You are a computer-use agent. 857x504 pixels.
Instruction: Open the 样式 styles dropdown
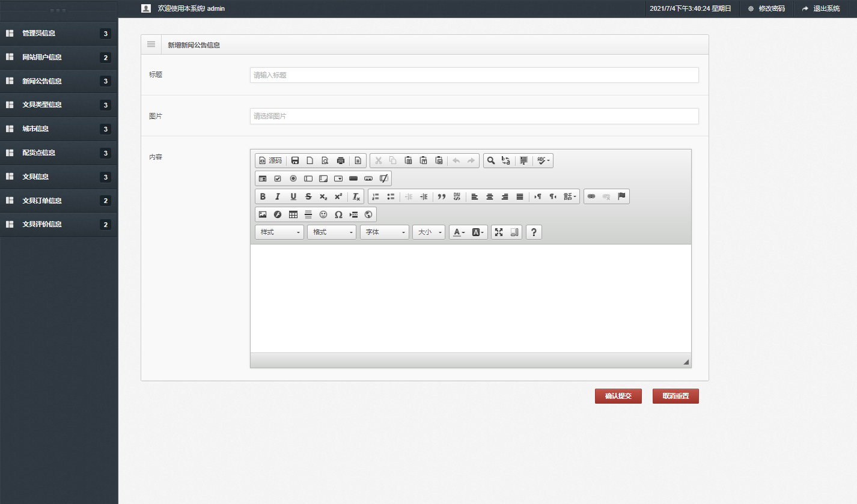pos(279,232)
